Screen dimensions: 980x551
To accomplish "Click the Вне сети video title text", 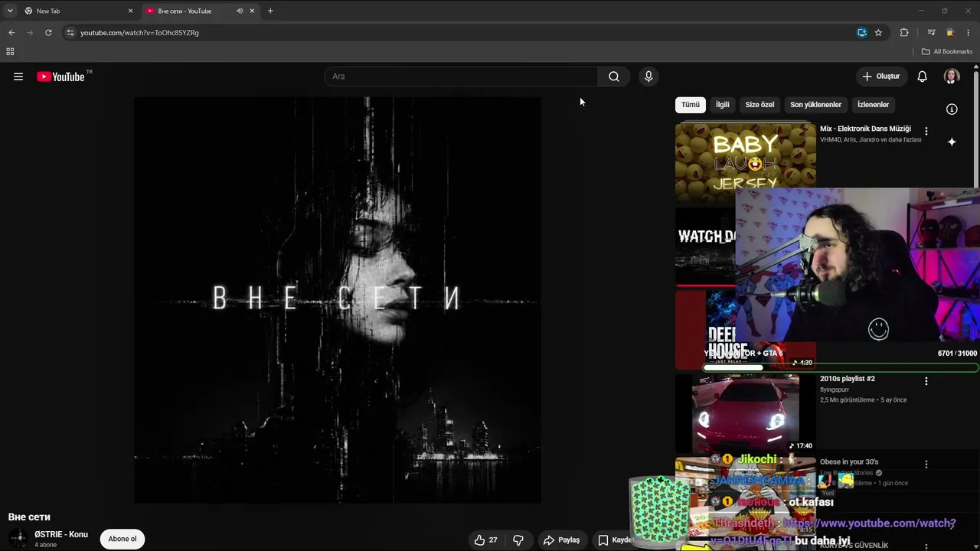I will (29, 517).
